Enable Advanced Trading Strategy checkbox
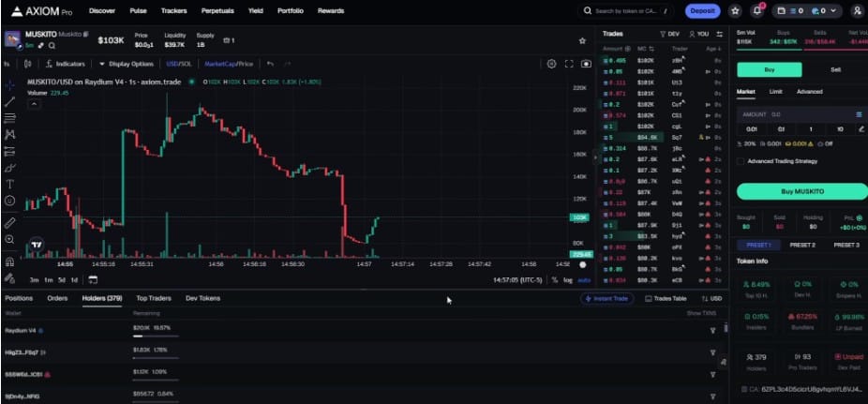Screen dimensions: 868x404 coord(741,161)
